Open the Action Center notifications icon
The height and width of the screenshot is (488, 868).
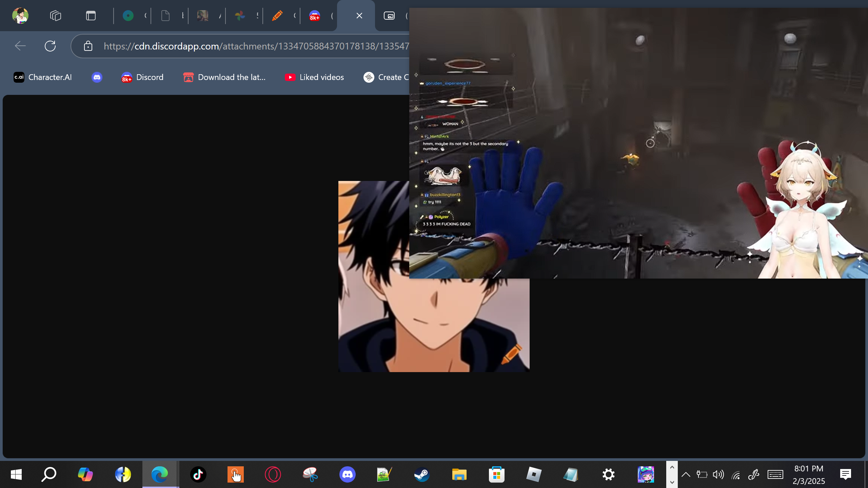pyautogui.click(x=846, y=474)
